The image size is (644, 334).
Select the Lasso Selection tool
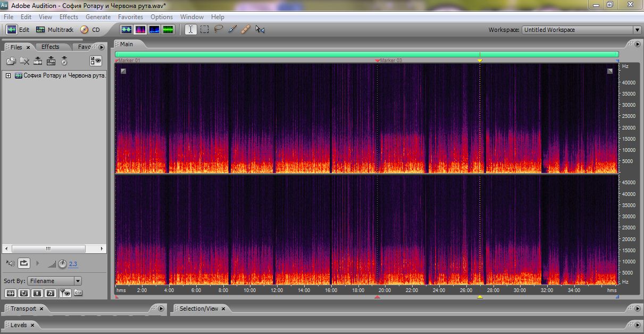coord(219,30)
